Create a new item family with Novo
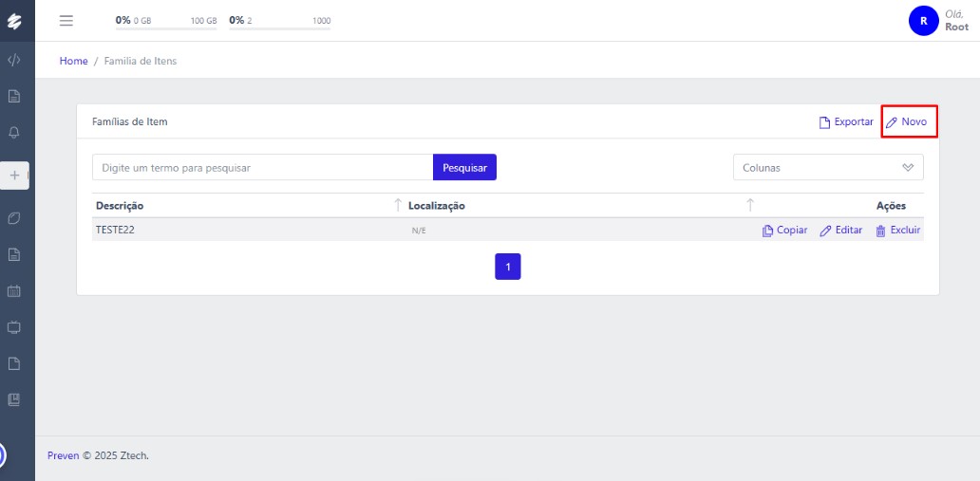 tap(907, 121)
